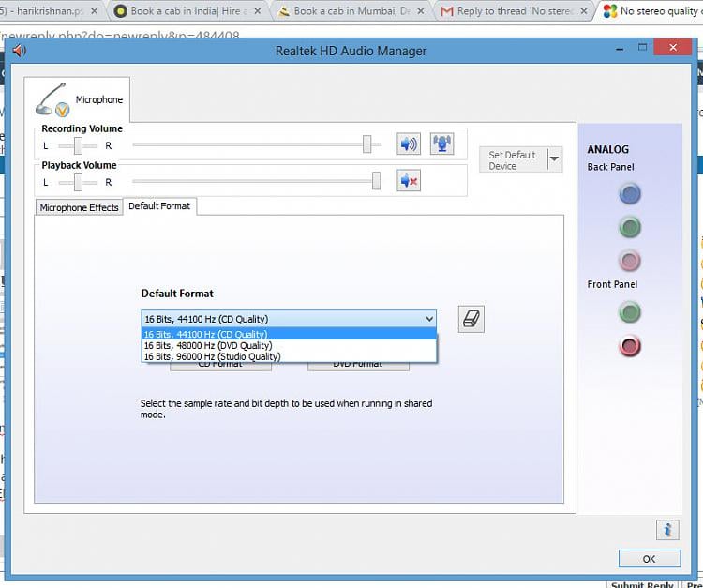
Task: Select the pink back panel jack
Action: click(x=630, y=261)
